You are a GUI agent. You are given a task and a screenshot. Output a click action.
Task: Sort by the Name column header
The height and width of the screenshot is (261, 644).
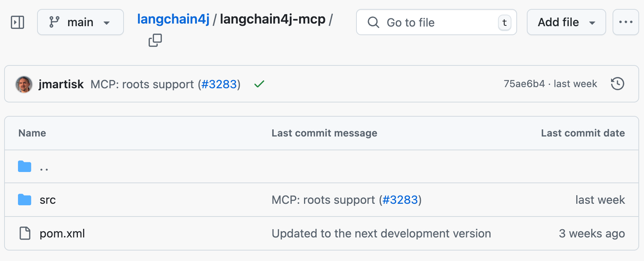click(32, 133)
